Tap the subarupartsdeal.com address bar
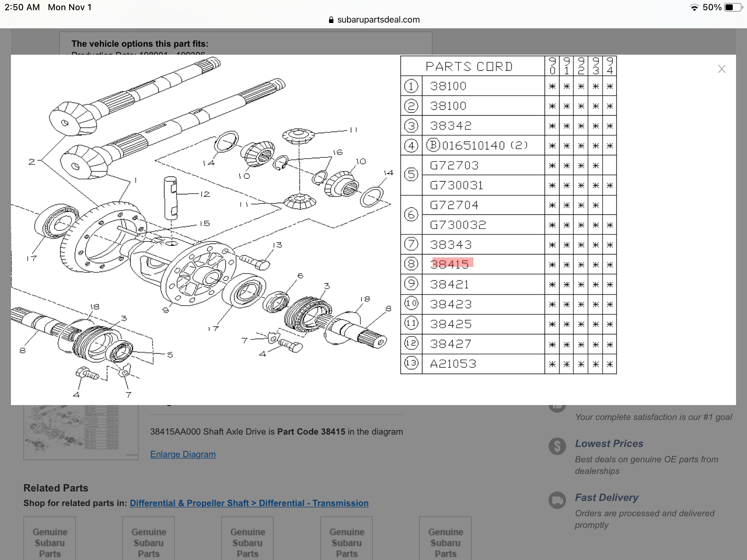The height and width of the screenshot is (560, 747). point(378,20)
